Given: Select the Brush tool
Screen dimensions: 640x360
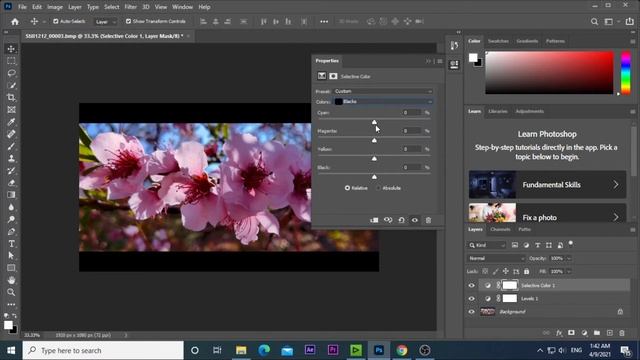Looking at the screenshot, I should [11, 146].
